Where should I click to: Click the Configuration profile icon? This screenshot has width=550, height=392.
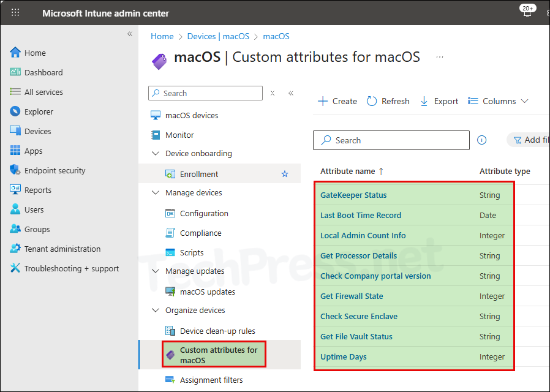click(x=170, y=213)
